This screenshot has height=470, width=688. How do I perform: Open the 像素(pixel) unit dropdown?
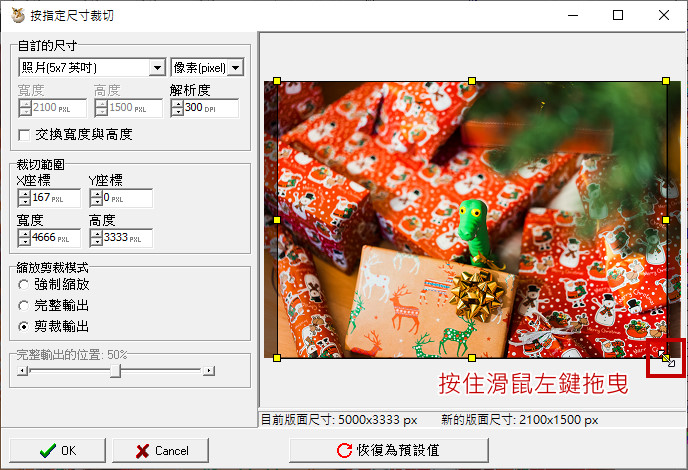pos(207,68)
